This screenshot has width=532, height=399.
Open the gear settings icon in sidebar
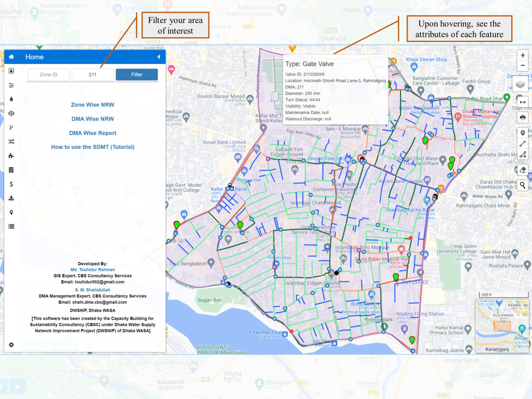11,345
